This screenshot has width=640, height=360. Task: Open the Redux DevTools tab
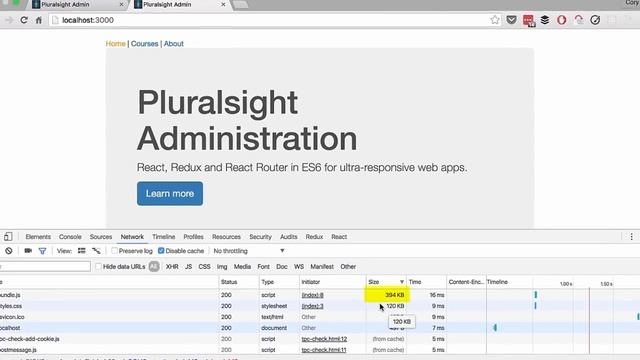coord(314,237)
